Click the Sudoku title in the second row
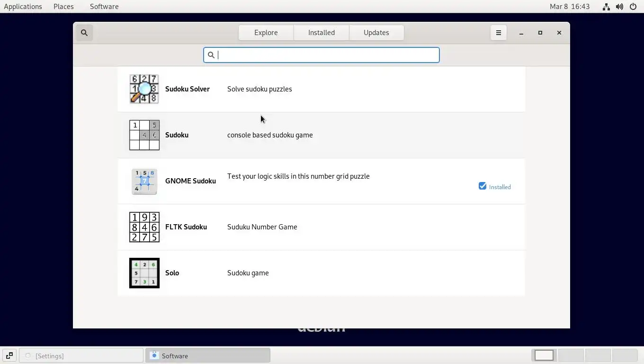 click(177, 135)
